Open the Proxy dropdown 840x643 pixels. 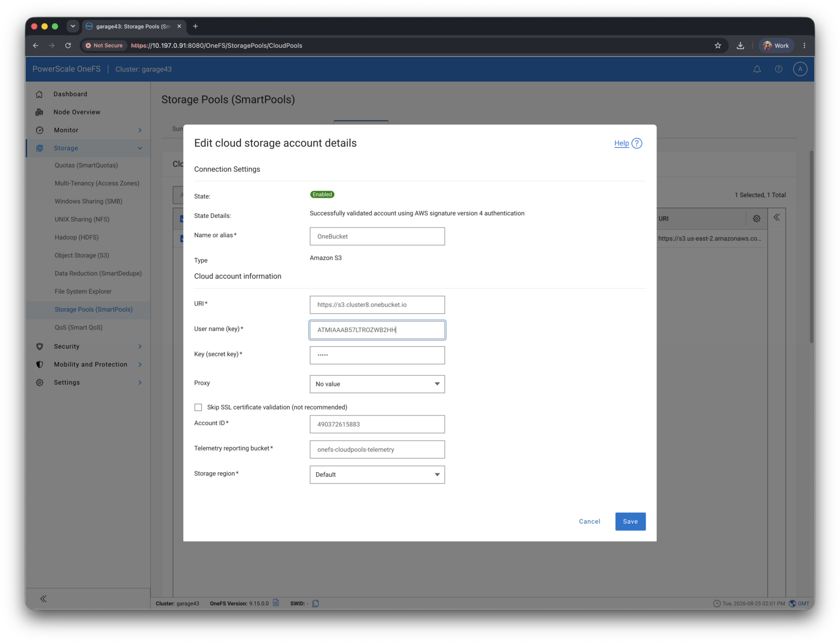[x=377, y=384]
